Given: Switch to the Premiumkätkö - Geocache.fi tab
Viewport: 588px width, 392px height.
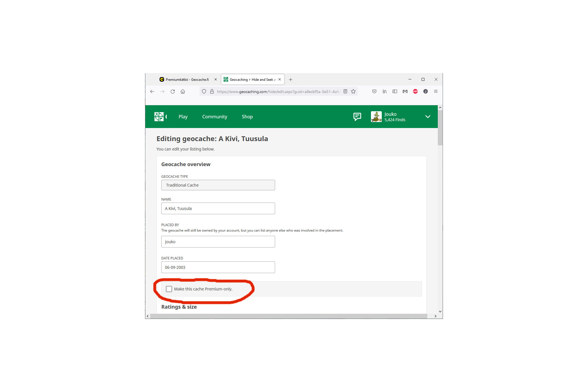Looking at the screenshot, I should coord(187,80).
